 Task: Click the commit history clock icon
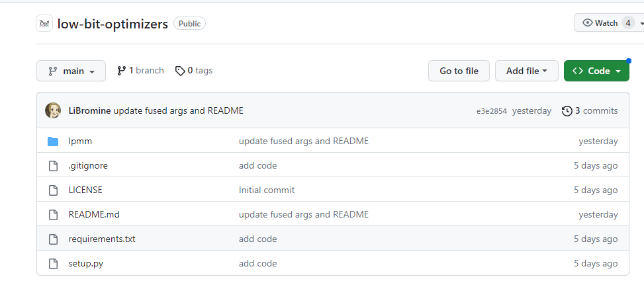[567, 110]
